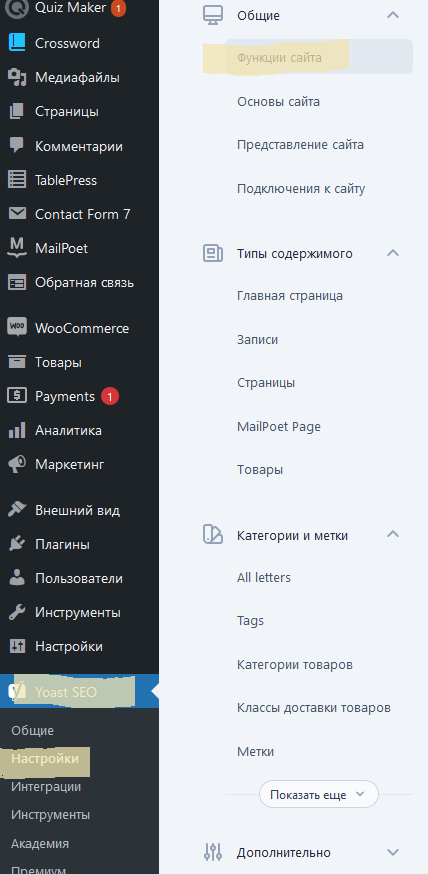Click the Медиафайлы media icon

pyautogui.click(x=17, y=78)
